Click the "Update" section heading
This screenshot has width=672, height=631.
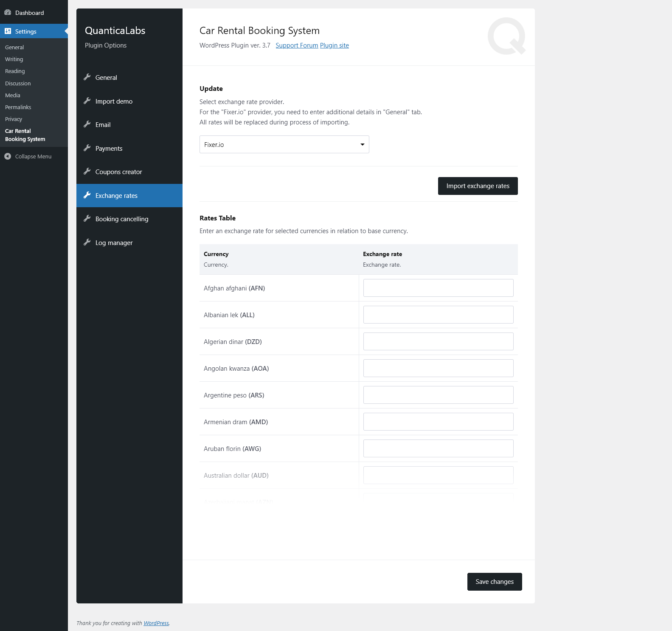(211, 89)
